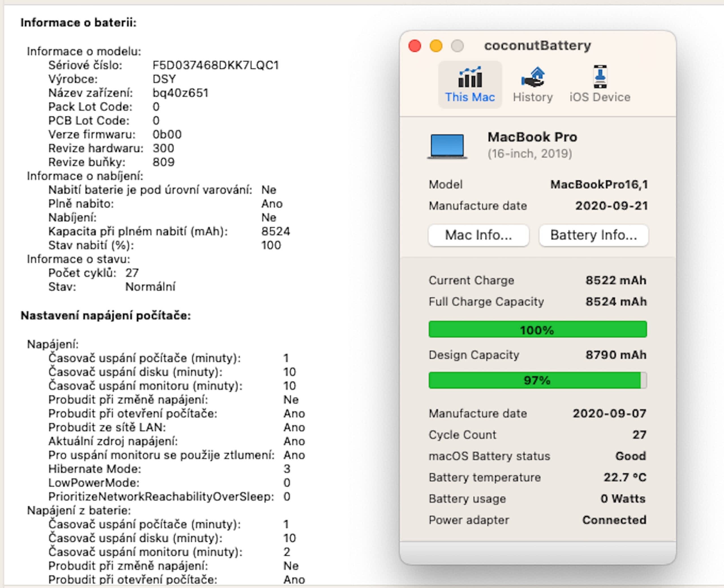
Task: Click the Nastavení napájení počítače heading
Action: pos(106,316)
